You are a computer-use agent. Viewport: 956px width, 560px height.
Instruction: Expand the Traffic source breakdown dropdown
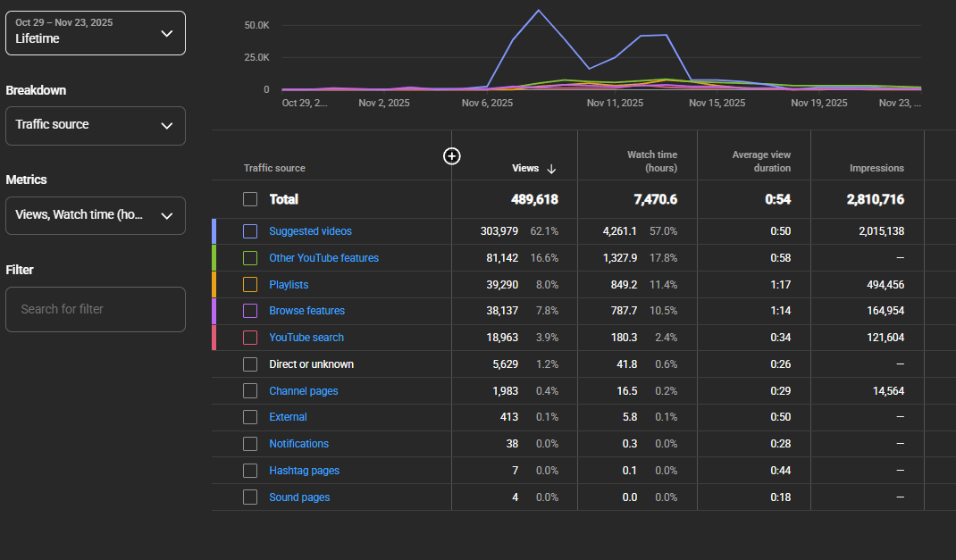(96, 125)
